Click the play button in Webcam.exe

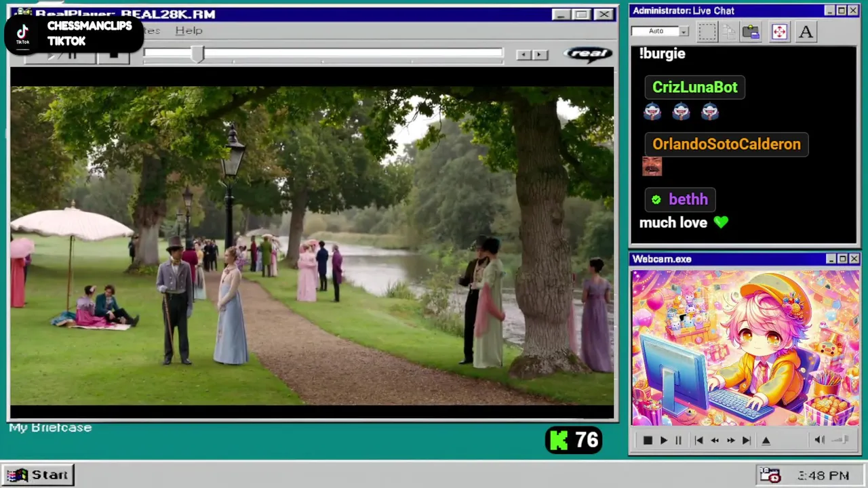coord(663,441)
